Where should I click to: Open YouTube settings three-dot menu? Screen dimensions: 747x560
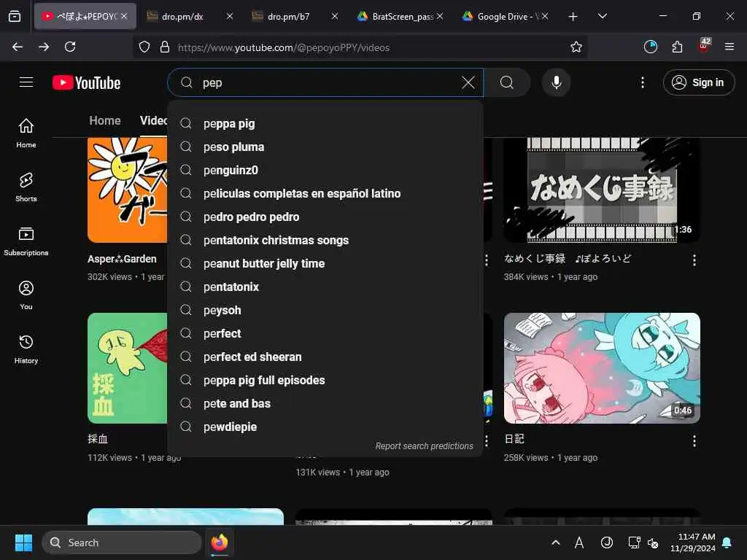click(x=642, y=82)
